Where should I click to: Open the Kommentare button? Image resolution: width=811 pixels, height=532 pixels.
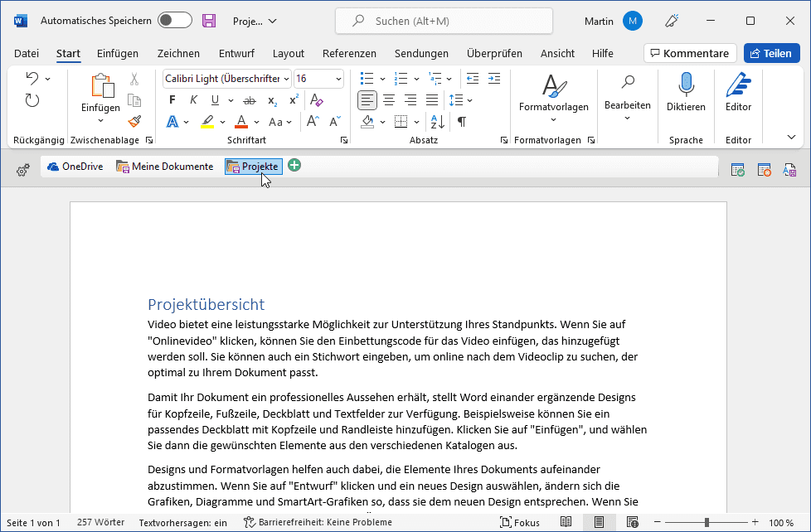click(690, 54)
